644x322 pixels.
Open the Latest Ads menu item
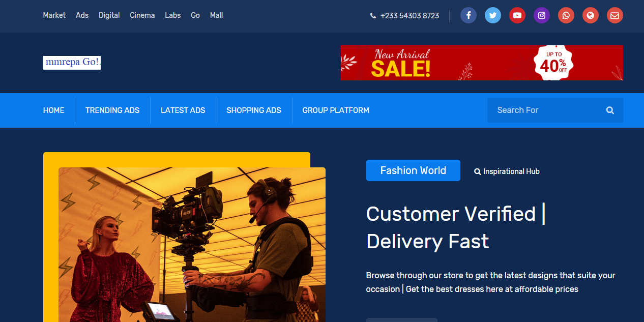pyautogui.click(x=183, y=110)
